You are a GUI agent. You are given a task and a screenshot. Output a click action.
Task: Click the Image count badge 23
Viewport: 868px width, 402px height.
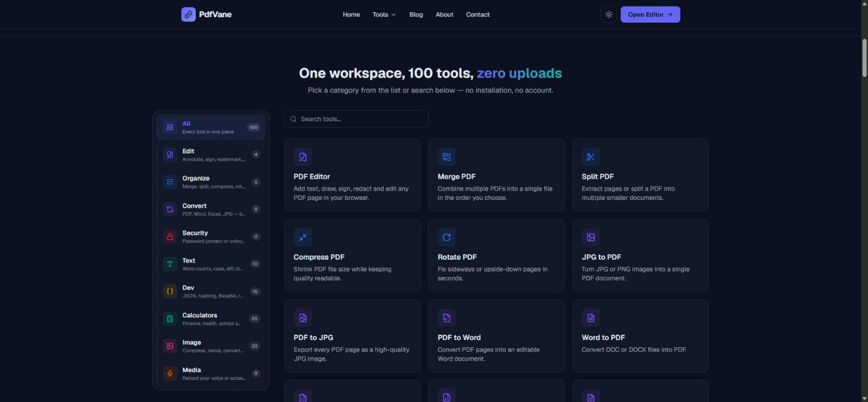coord(255,346)
